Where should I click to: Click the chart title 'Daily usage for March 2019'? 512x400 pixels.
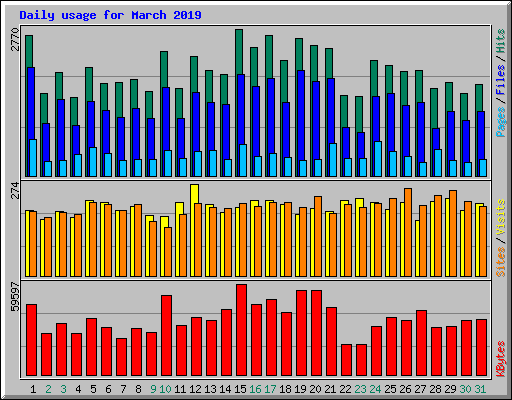[110, 15]
